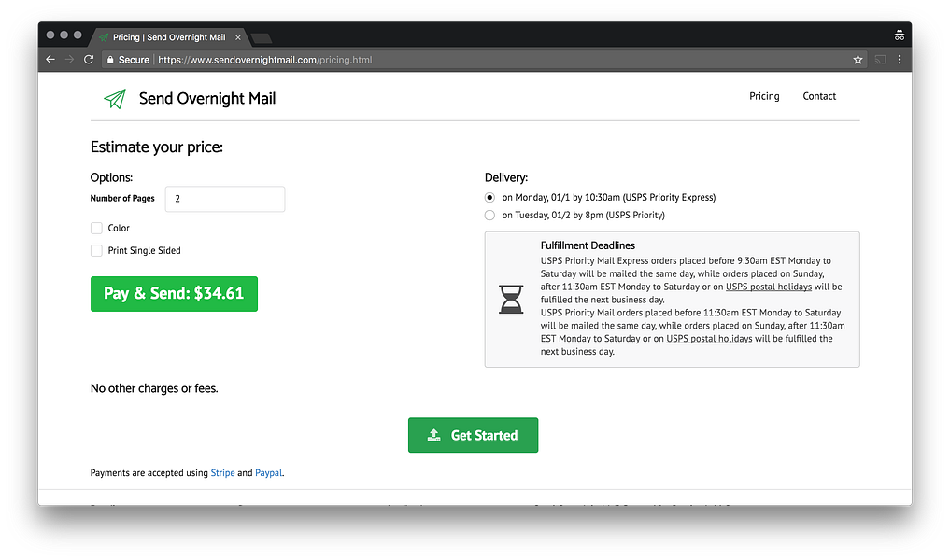Screen dimensions: 950x560
Task: Select Tuesday 01/2 USPS Priority delivery
Action: [489, 216]
